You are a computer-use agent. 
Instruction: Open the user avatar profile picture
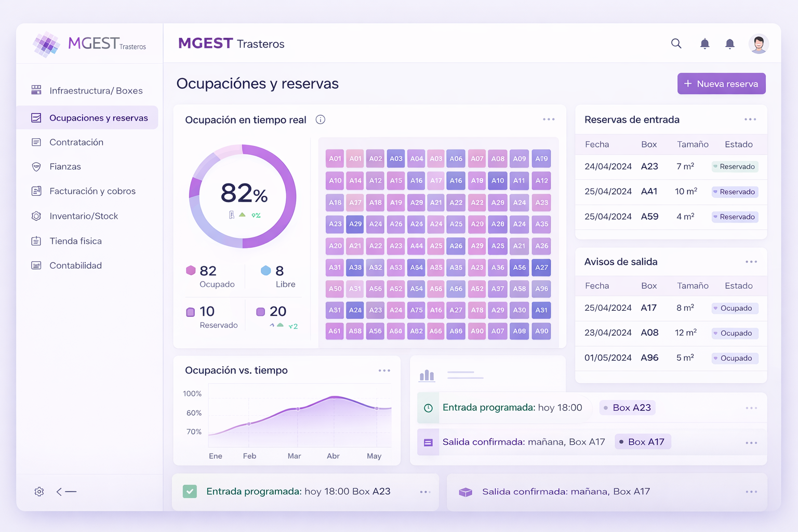coord(759,44)
